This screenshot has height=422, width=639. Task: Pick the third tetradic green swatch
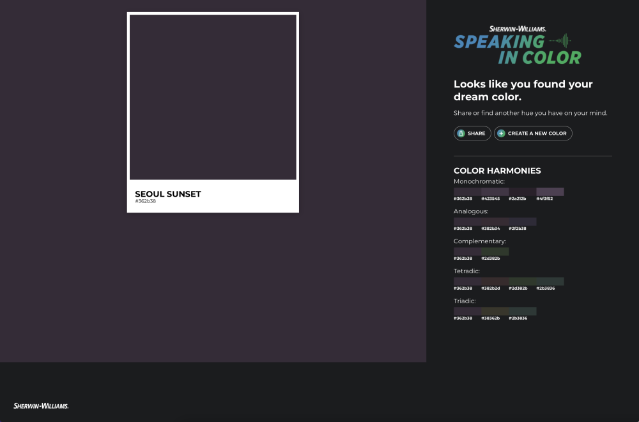point(522,282)
